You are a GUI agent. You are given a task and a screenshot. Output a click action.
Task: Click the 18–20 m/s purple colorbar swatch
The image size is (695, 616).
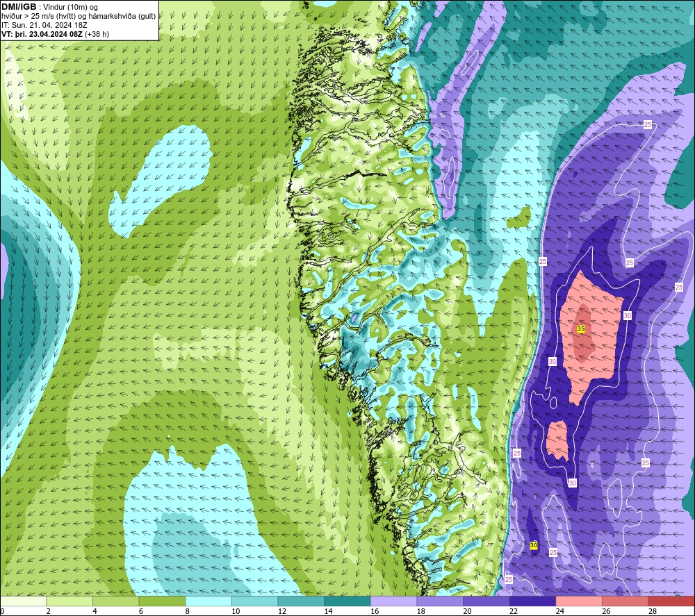coord(440,601)
